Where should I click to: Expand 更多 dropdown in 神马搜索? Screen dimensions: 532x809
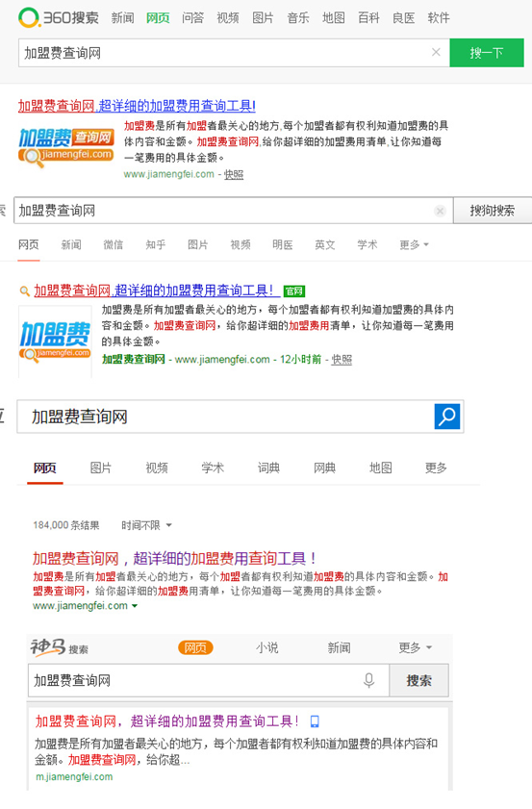(x=415, y=647)
